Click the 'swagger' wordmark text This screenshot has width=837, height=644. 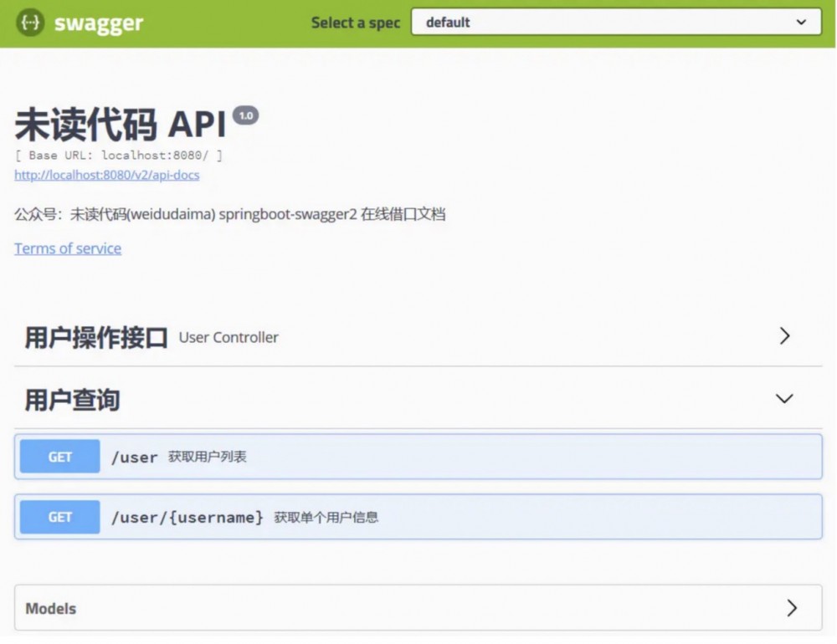[99, 23]
